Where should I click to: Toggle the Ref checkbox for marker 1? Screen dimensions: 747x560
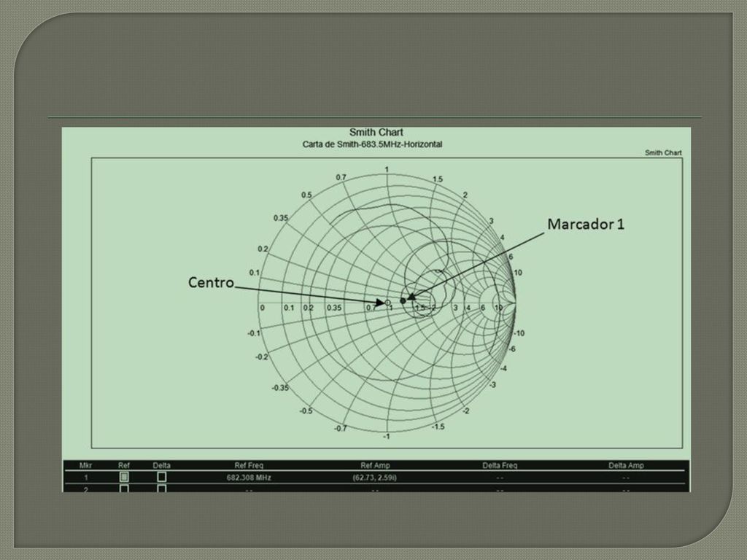coord(124,477)
